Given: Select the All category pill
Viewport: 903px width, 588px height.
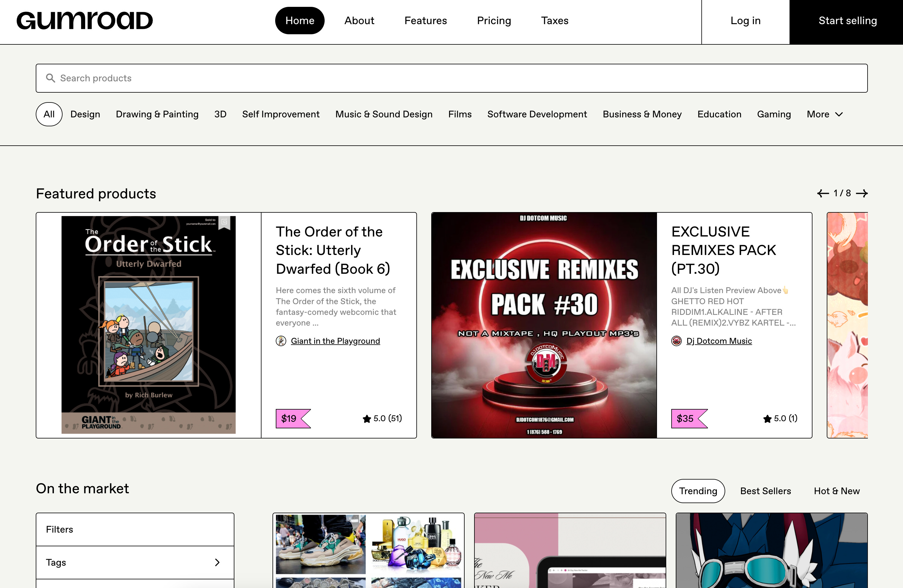Looking at the screenshot, I should point(49,114).
